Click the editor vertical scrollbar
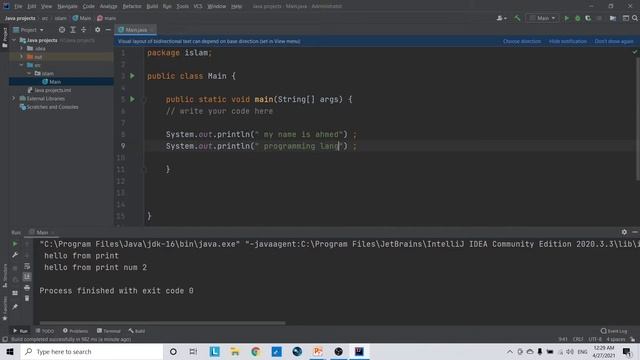The image size is (640, 360). [638, 118]
